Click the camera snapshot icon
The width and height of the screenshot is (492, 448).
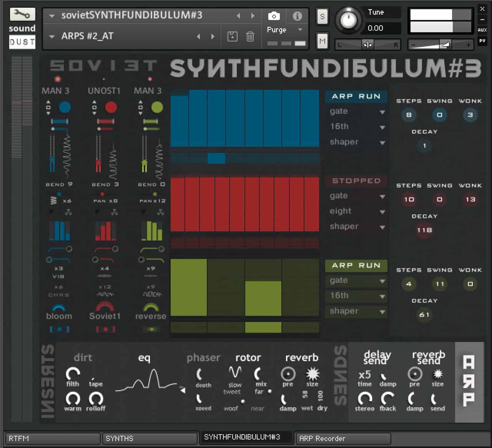pyautogui.click(x=274, y=16)
